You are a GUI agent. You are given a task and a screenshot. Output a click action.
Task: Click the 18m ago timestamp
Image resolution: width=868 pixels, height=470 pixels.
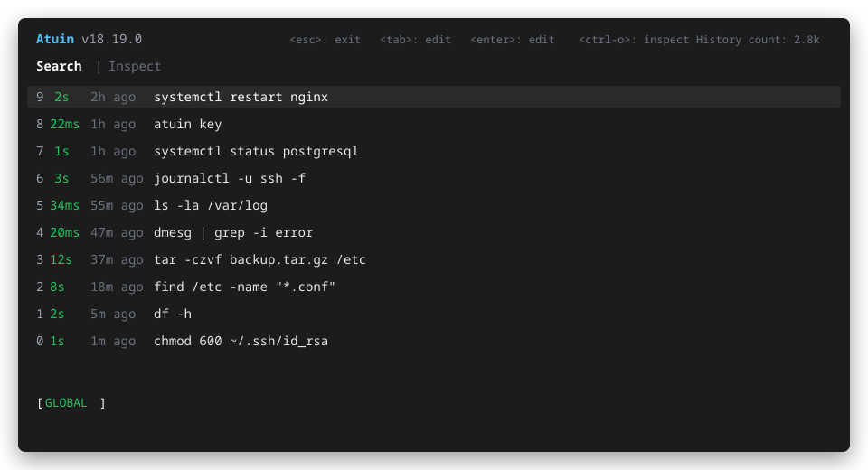coord(117,287)
